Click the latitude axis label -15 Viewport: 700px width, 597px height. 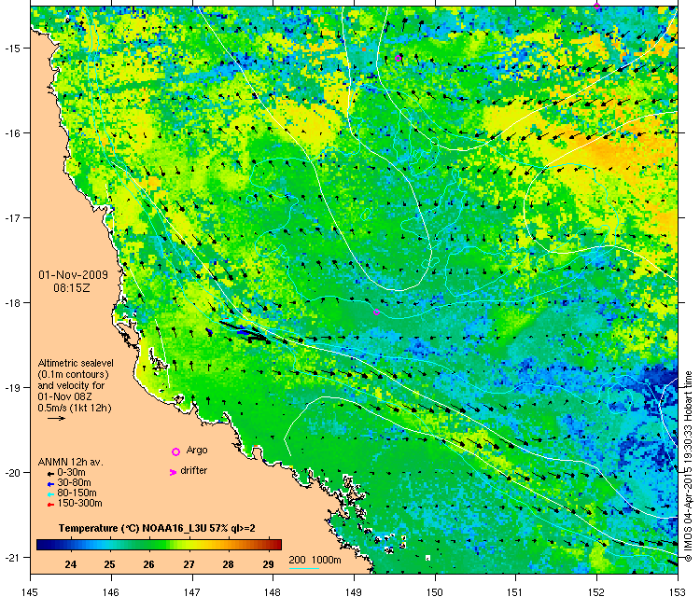[x=11, y=48]
